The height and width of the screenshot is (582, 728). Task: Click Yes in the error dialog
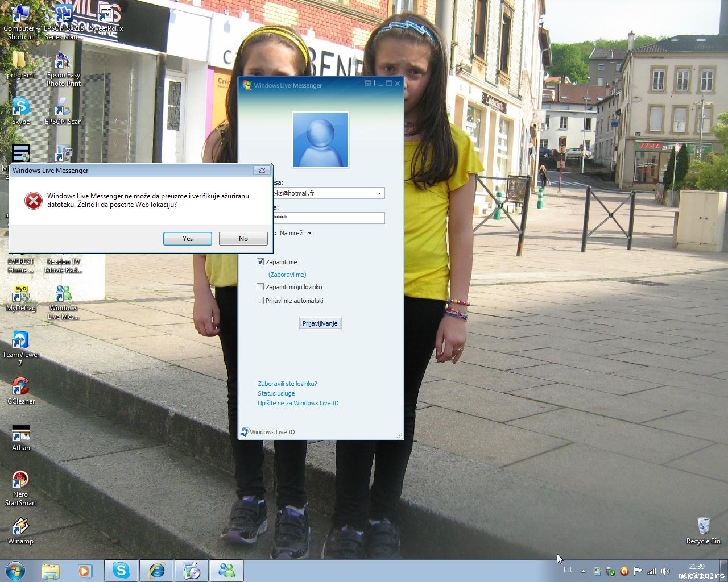click(x=187, y=239)
